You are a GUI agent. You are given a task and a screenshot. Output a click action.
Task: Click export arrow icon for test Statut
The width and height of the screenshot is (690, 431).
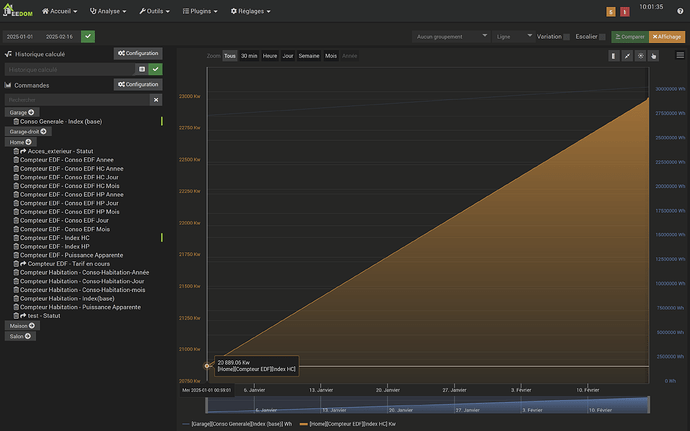[x=23, y=316]
